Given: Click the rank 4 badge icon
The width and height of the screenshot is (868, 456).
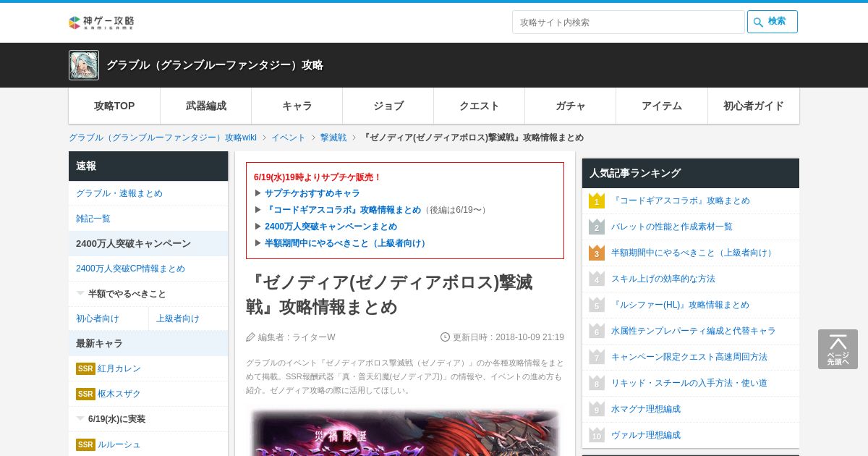Looking at the screenshot, I should (597, 279).
